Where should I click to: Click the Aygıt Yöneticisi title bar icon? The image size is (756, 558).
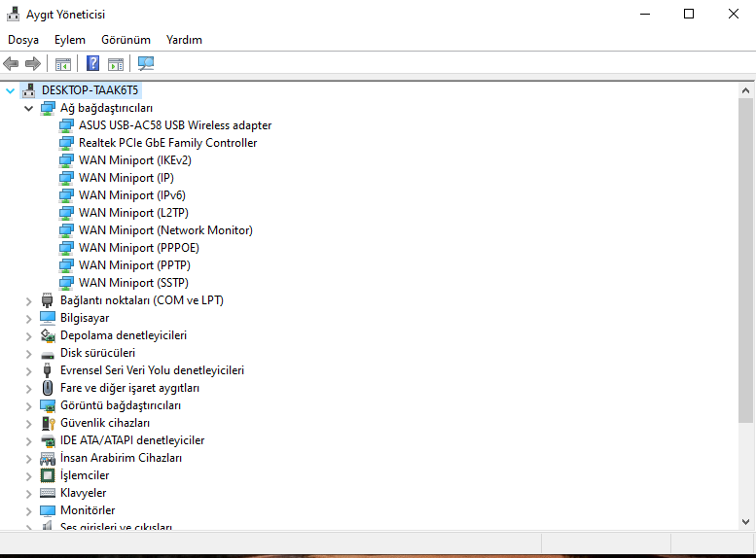coord(13,14)
